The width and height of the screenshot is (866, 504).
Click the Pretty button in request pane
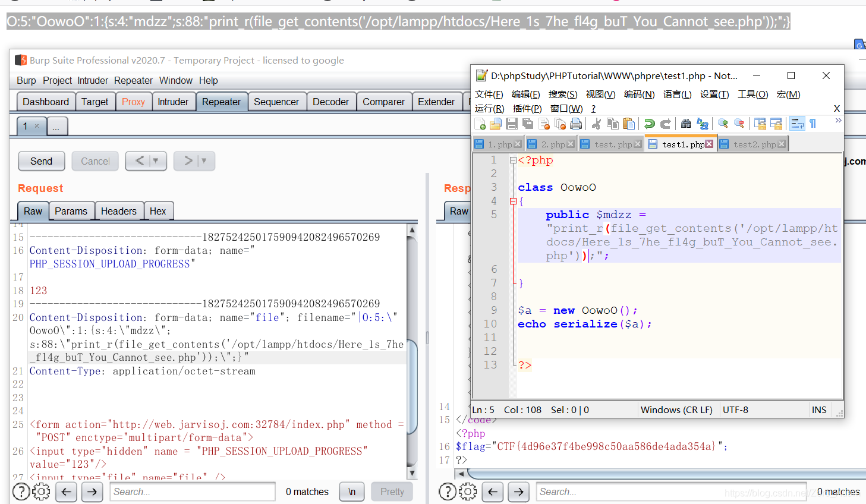coord(392,492)
